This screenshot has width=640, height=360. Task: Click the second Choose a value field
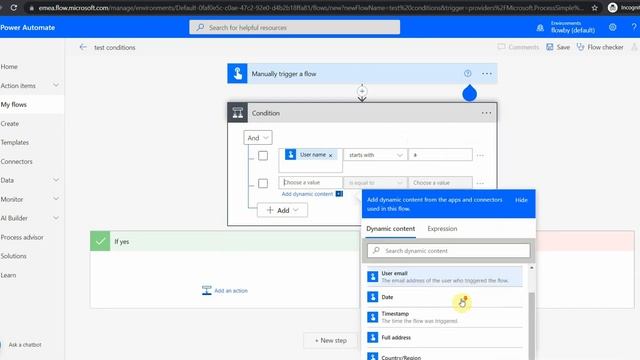click(x=440, y=182)
